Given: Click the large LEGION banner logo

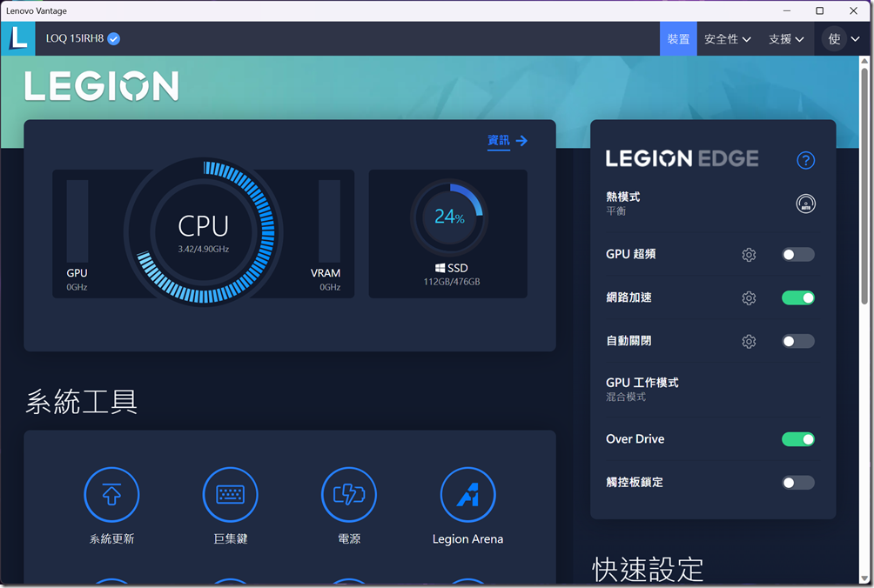Looking at the screenshot, I should pos(102,86).
